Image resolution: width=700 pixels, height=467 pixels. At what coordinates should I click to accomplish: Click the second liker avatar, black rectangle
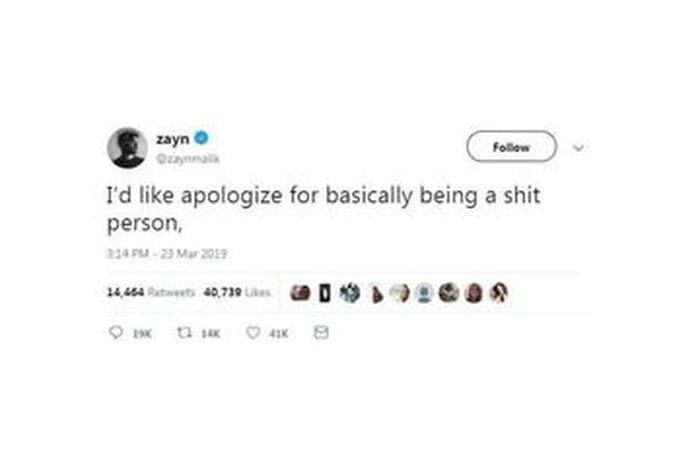325,293
